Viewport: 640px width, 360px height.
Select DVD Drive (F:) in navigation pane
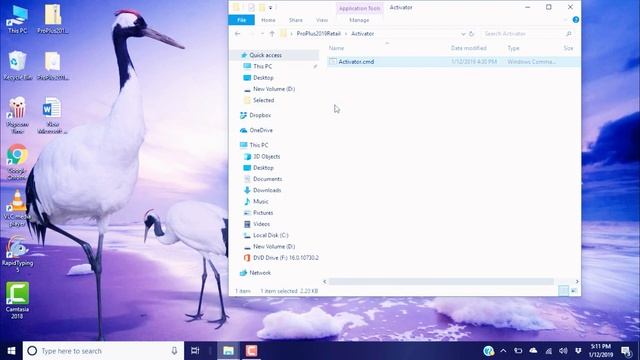pyautogui.click(x=286, y=258)
